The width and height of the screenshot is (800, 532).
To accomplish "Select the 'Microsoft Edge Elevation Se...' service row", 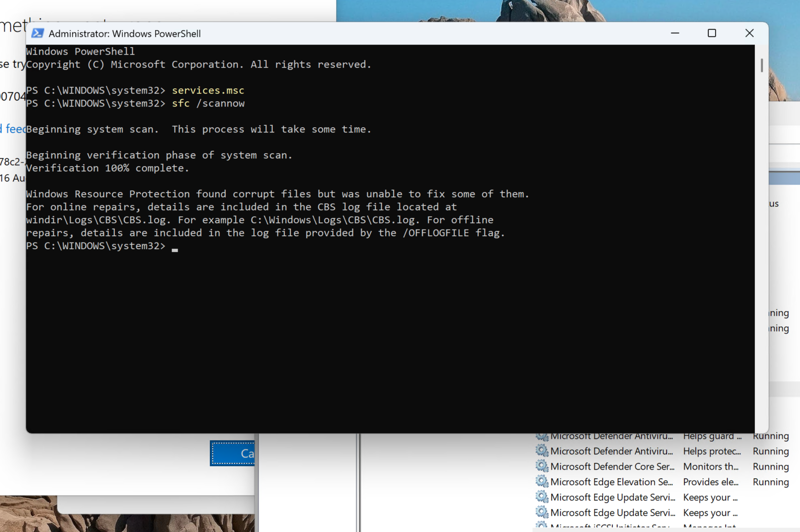I will tap(663, 482).
